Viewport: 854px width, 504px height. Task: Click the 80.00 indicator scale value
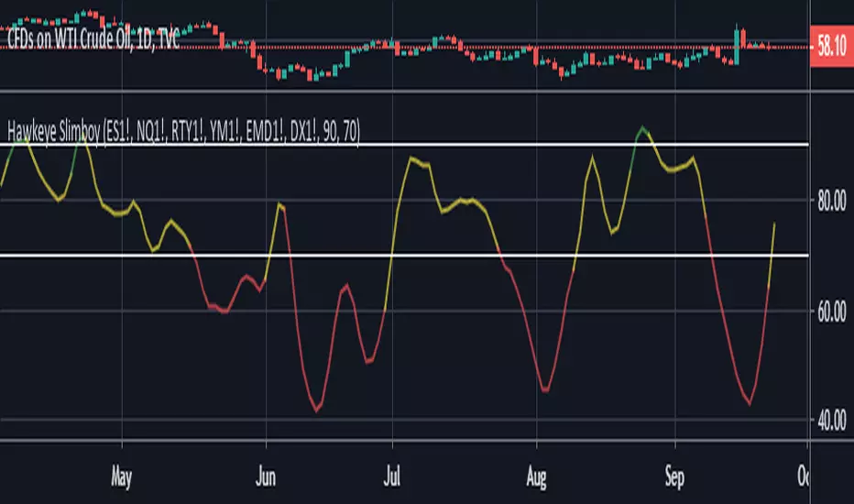click(832, 202)
